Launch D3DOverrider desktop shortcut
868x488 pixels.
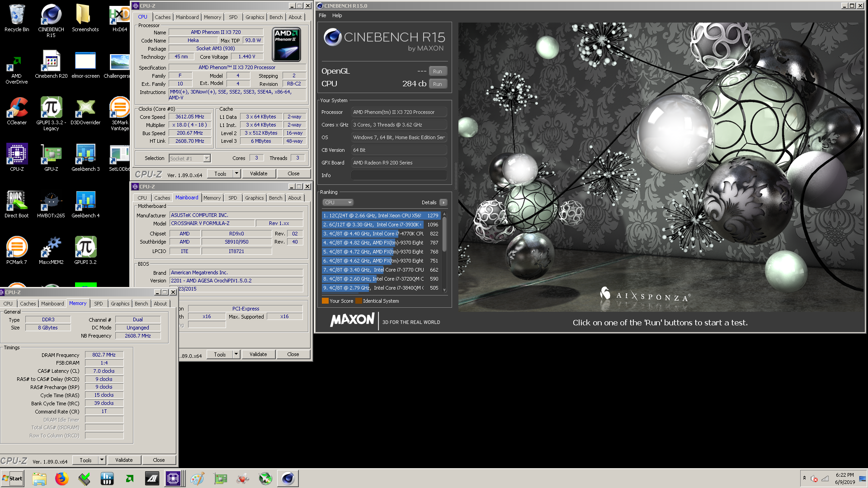pyautogui.click(x=85, y=111)
